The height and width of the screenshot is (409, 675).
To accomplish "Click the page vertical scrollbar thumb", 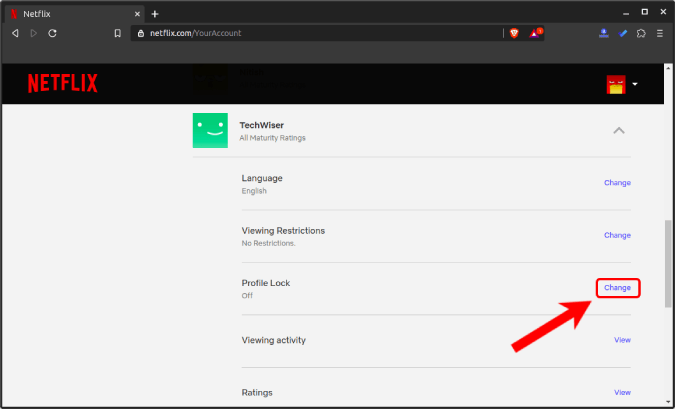I will click(669, 263).
